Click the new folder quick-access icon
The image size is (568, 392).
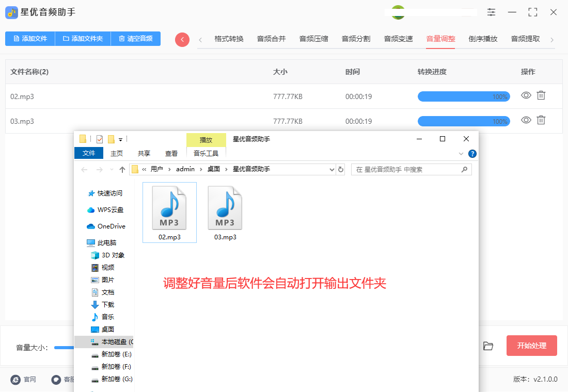coord(111,139)
